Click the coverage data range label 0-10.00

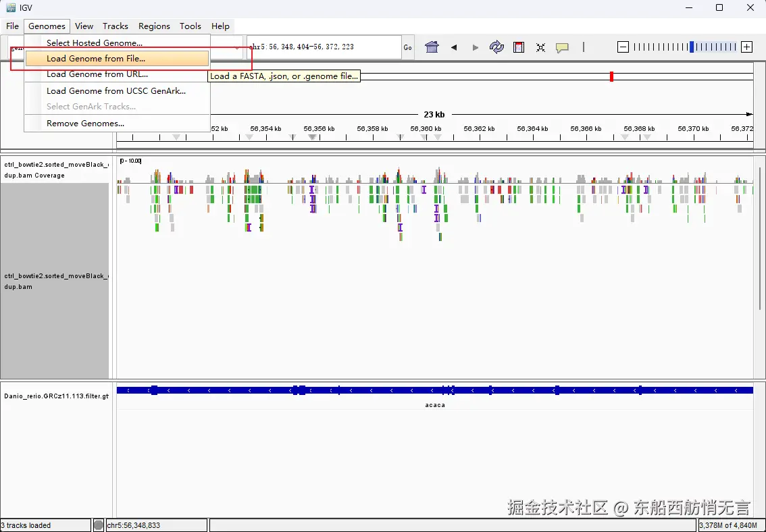point(130,161)
